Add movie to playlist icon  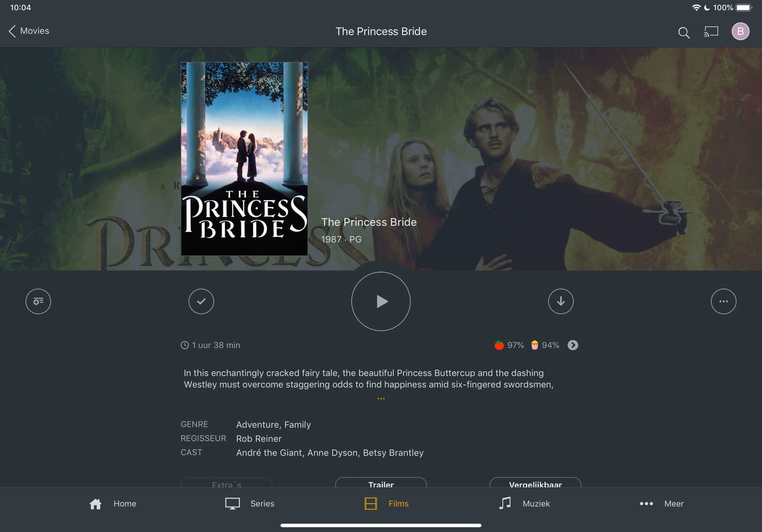(38, 301)
